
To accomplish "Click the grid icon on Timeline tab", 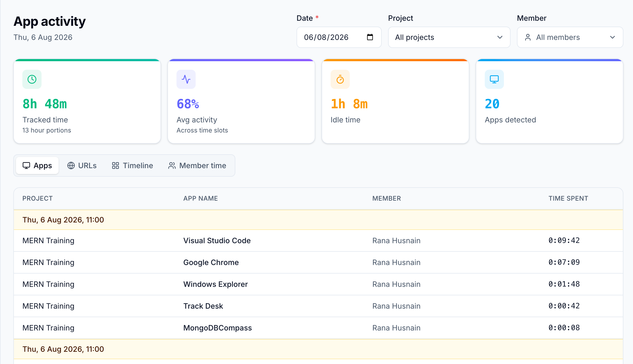I will tap(116, 166).
